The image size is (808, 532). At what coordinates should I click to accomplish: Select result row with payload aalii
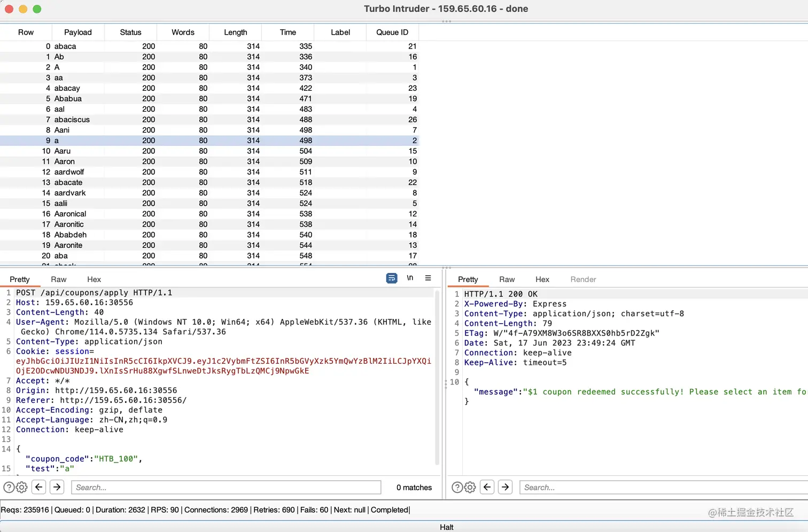(209, 204)
